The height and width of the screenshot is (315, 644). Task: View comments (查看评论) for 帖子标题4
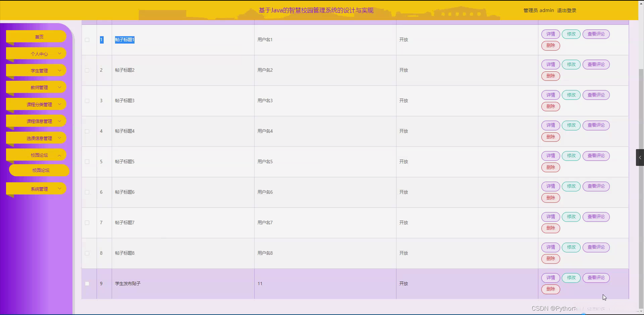(596, 125)
